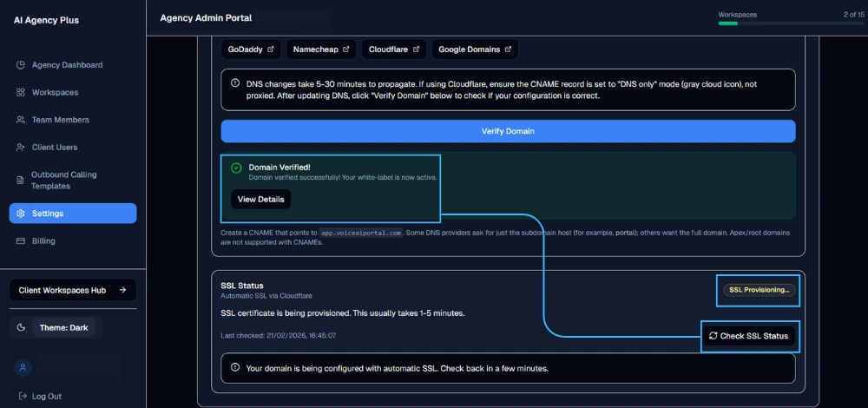Click the Outbound Calling Templates document icon
868x408 pixels.
click(x=21, y=181)
